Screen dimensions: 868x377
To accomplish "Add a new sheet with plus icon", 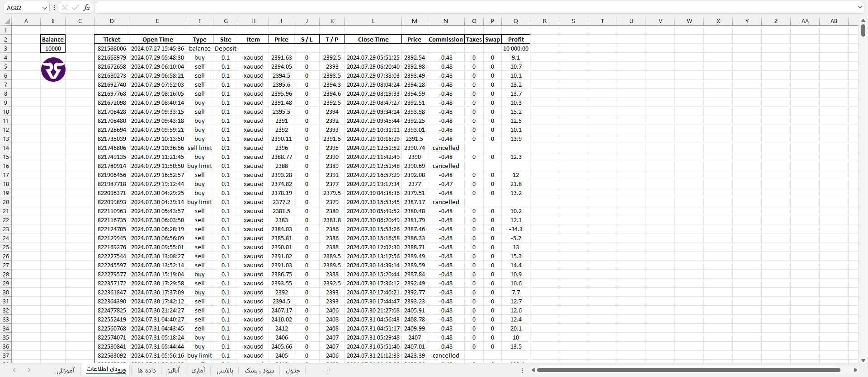I will pyautogui.click(x=327, y=370).
